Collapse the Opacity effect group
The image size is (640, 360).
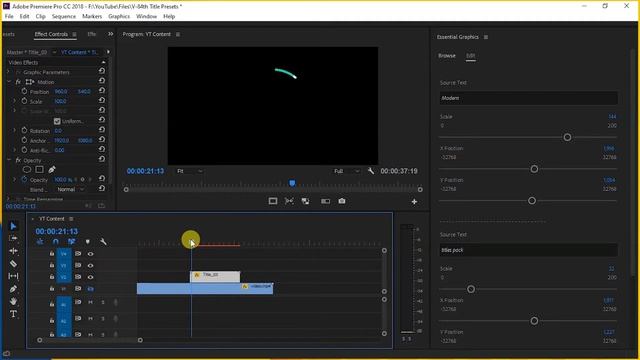(9, 160)
